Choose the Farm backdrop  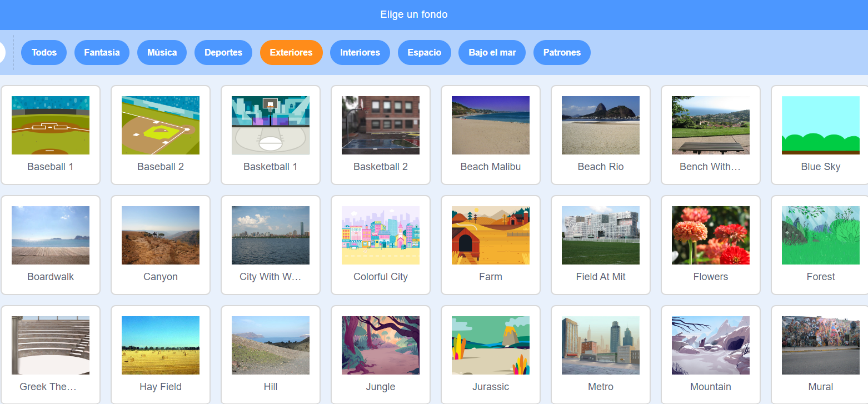tap(491, 236)
